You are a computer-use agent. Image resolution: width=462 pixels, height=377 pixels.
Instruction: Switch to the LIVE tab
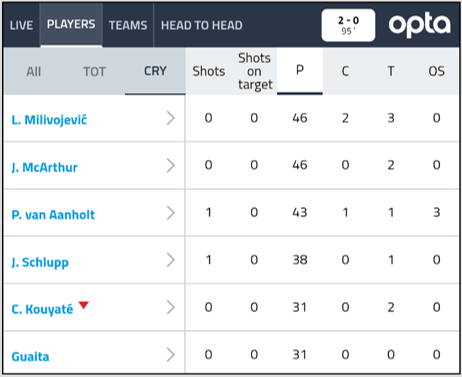point(21,25)
